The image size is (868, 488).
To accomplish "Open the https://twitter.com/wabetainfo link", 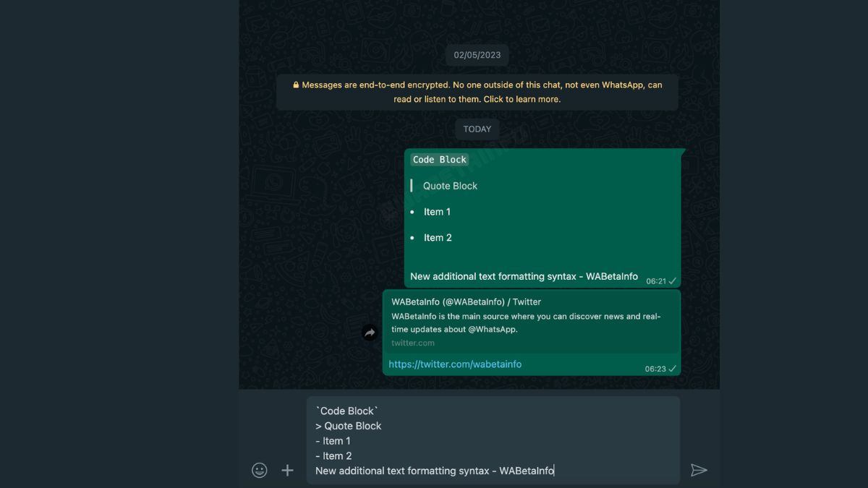I will click(x=455, y=364).
